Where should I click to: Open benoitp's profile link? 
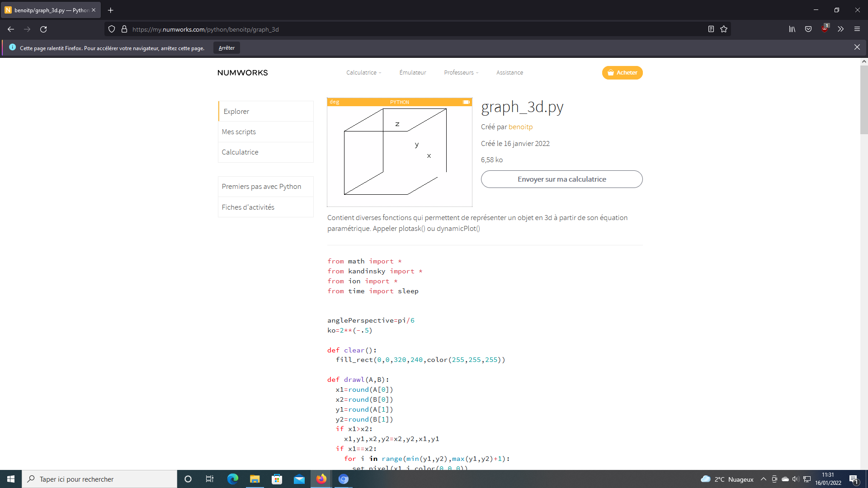click(x=521, y=127)
